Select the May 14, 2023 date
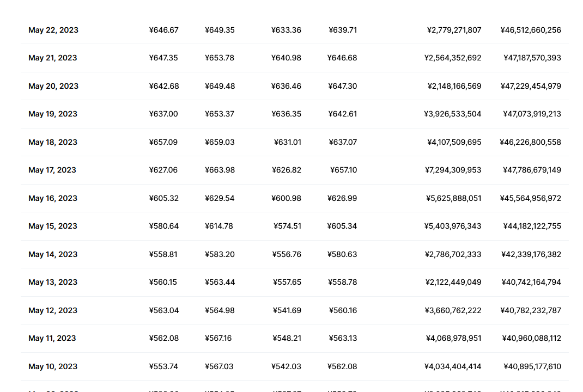 [x=53, y=254]
